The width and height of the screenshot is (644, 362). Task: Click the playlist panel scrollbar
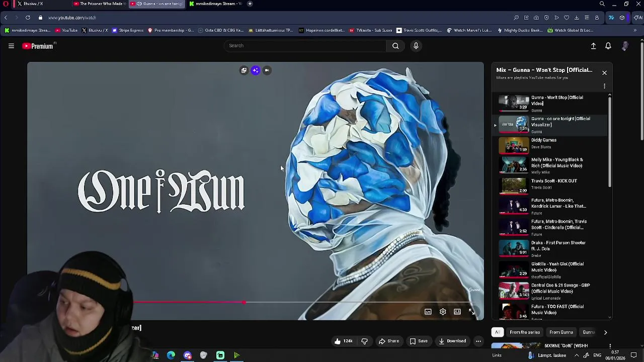(x=610, y=141)
